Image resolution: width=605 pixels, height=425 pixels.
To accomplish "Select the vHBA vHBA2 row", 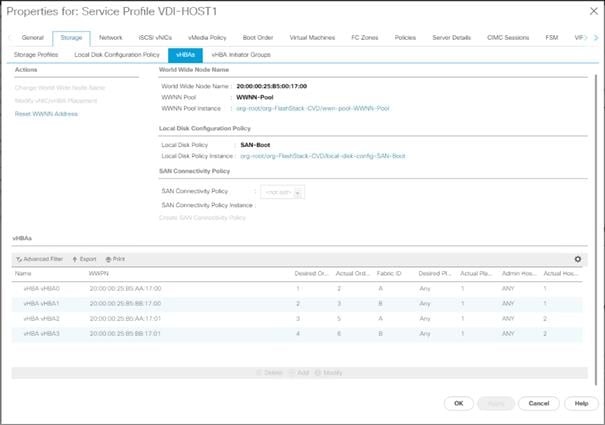I will pyautogui.click(x=297, y=319).
